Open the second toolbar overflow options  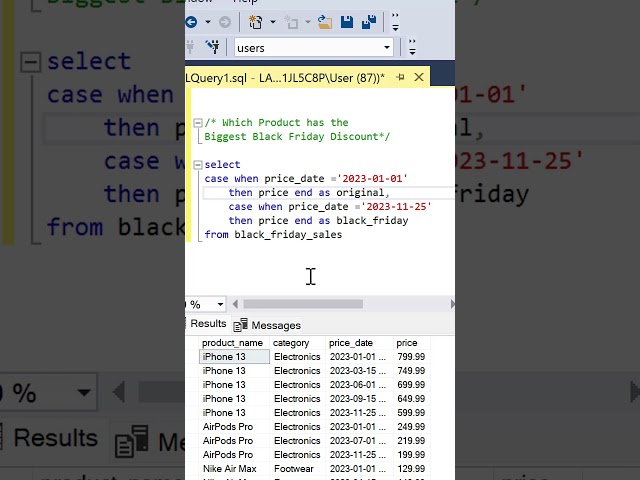pyautogui.click(x=412, y=47)
